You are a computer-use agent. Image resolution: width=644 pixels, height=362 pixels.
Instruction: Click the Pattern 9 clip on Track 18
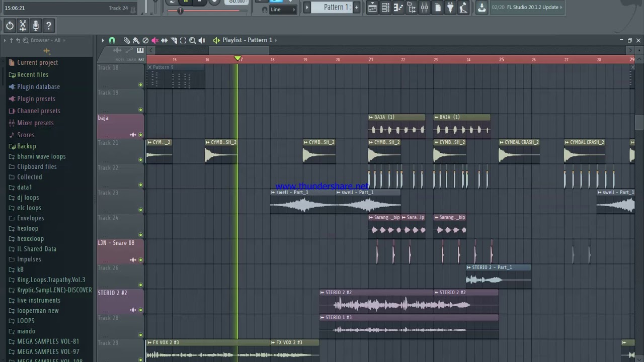(x=175, y=76)
